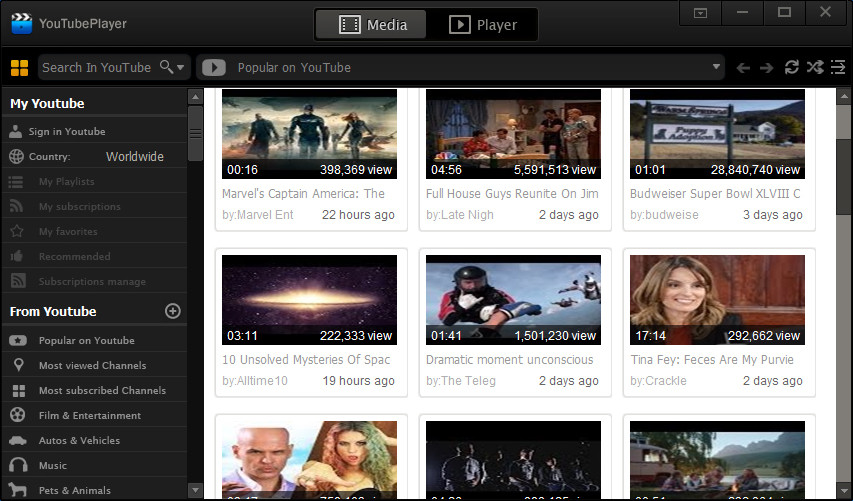This screenshot has height=501, width=853.
Task: Click the sidebar scroll down arrow
Action: [x=195, y=490]
